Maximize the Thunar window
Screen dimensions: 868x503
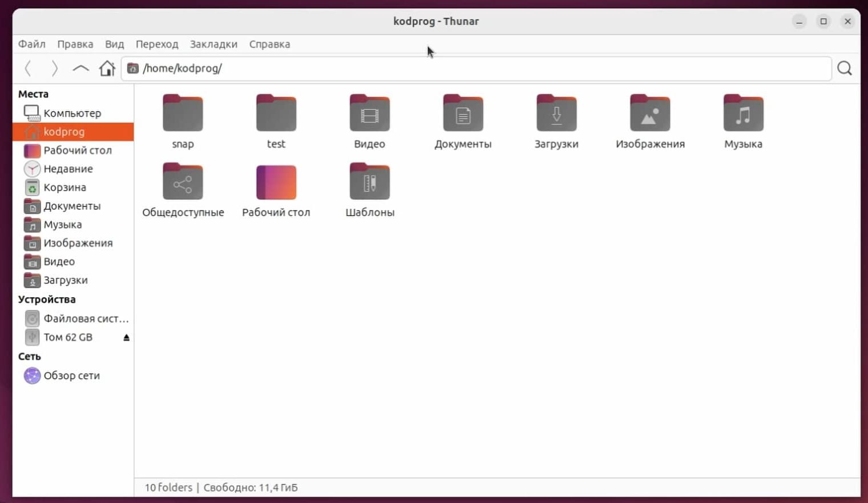[x=823, y=22]
